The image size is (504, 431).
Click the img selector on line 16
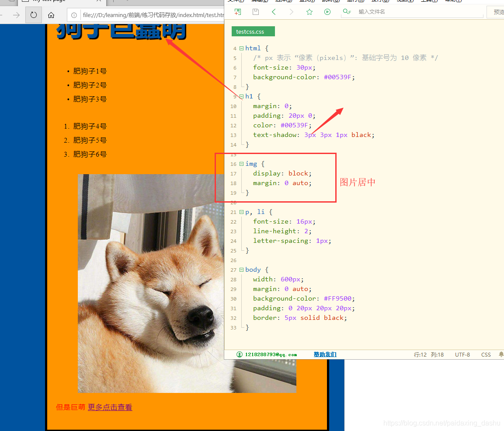[251, 164]
